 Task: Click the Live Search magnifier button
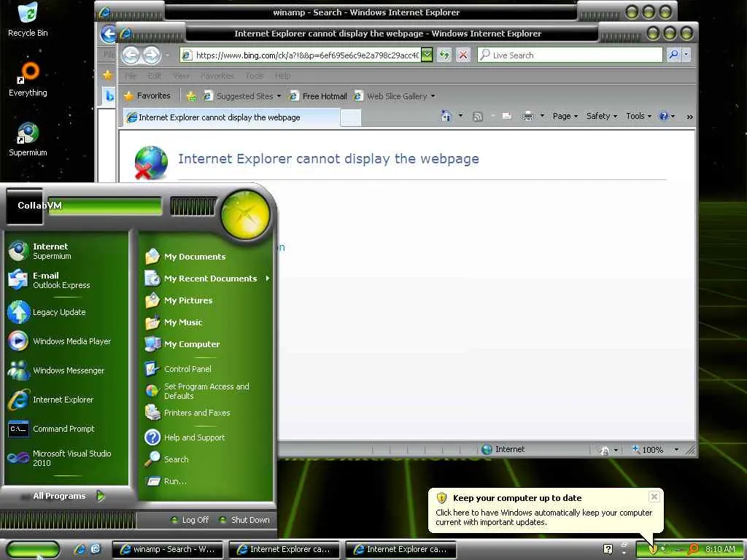click(673, 55)
